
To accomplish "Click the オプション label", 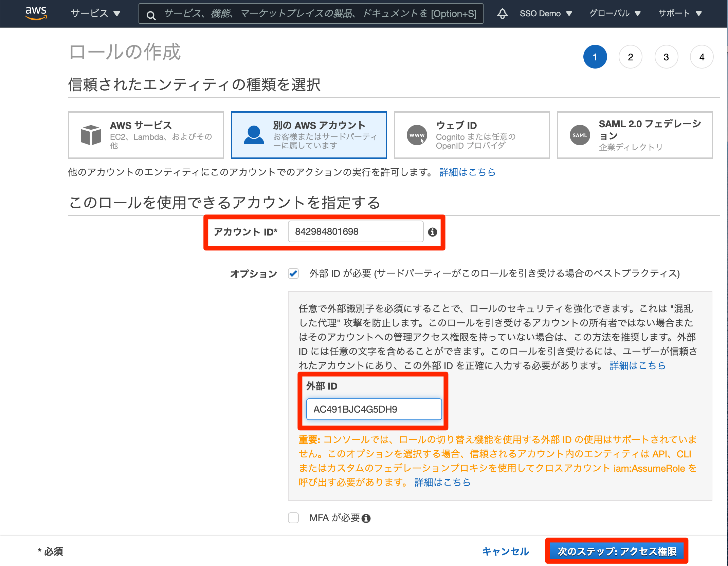I will (253, 274).
